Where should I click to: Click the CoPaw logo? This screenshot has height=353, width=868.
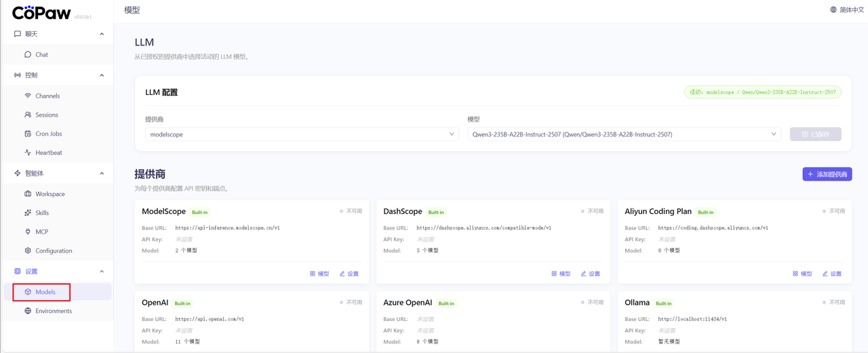[41, 12]
